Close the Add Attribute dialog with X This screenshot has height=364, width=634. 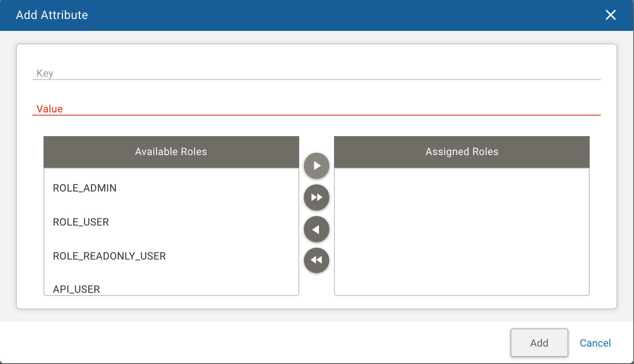coord(611,15)
